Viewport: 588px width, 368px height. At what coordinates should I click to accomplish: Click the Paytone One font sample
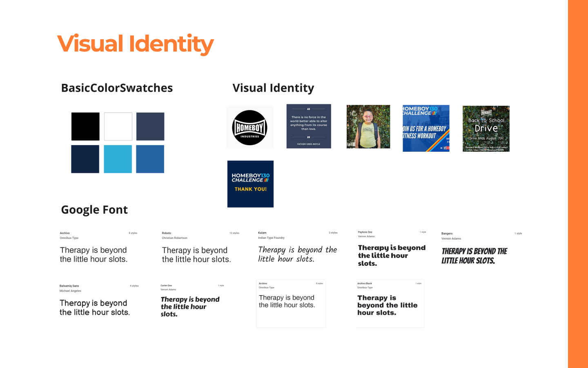click(391, 255)
